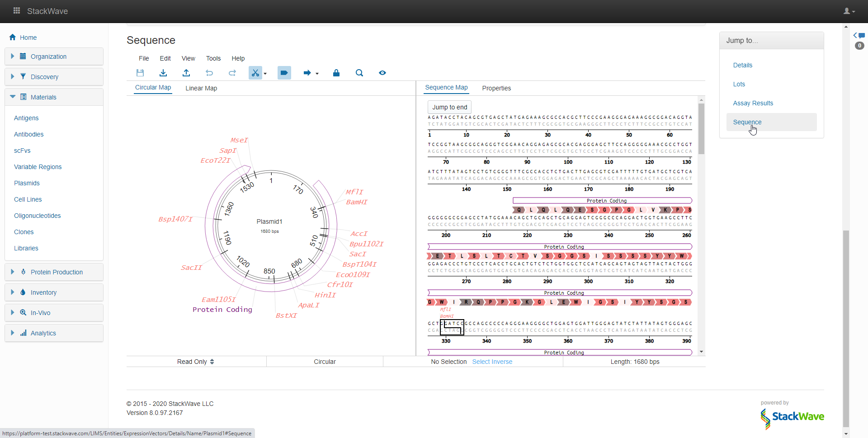868x438 pixels.
Task: Toggle the scissors cut sites display
Action: (255, 73)
